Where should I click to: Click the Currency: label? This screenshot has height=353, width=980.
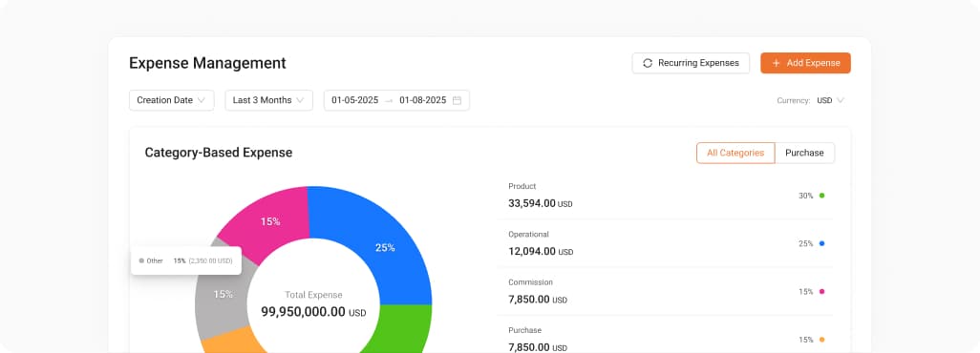[794, 100]
